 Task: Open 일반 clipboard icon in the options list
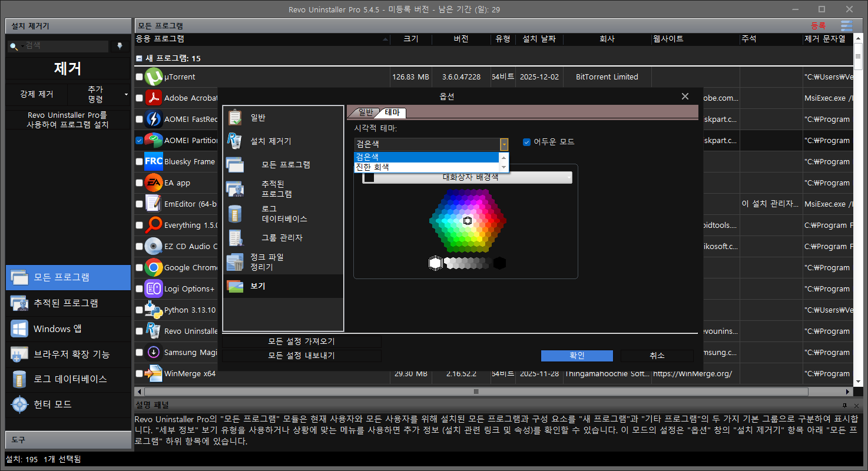coord(235,118)
